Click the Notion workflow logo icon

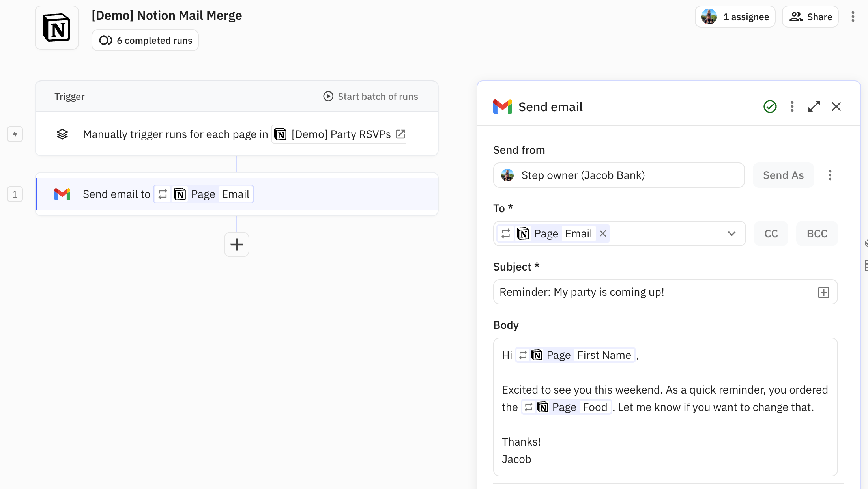coord(57,28)
